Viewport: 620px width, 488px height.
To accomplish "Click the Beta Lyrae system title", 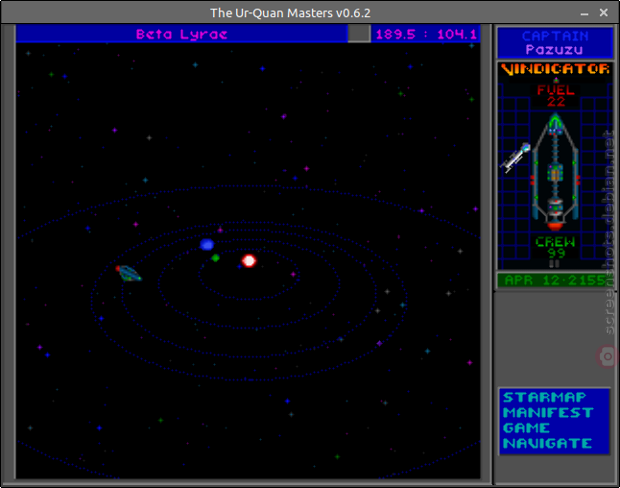I will [181, 34].
